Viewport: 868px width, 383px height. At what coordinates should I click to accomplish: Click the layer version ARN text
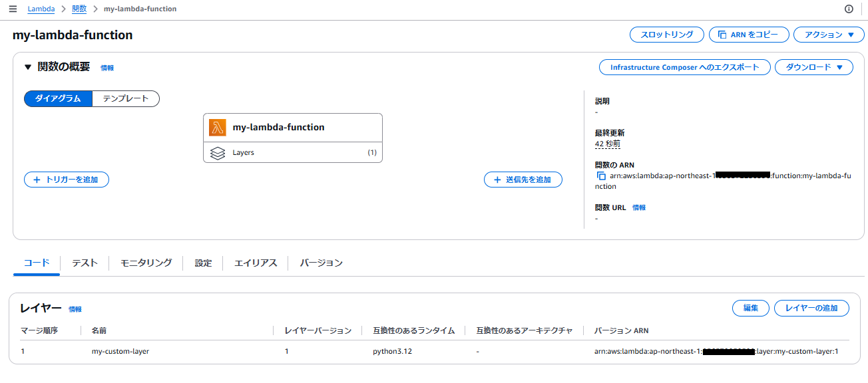pyautogui.click(x=716, y=351)
